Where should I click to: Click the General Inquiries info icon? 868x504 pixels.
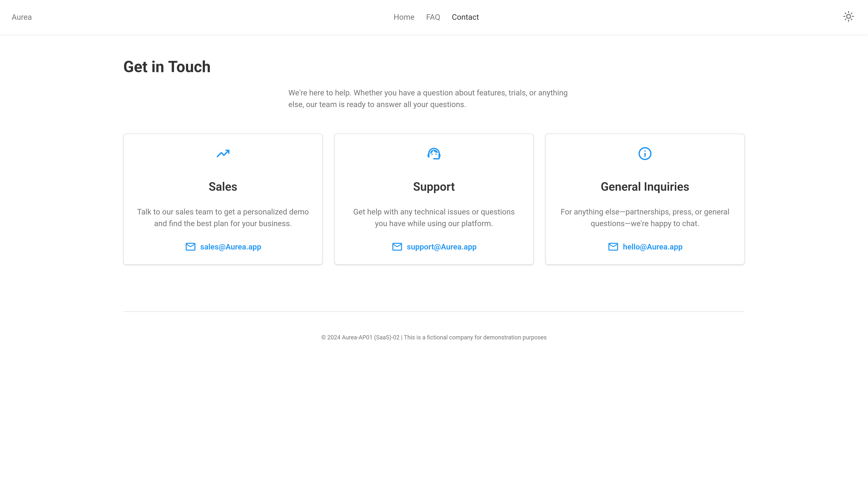click(645, 153)
